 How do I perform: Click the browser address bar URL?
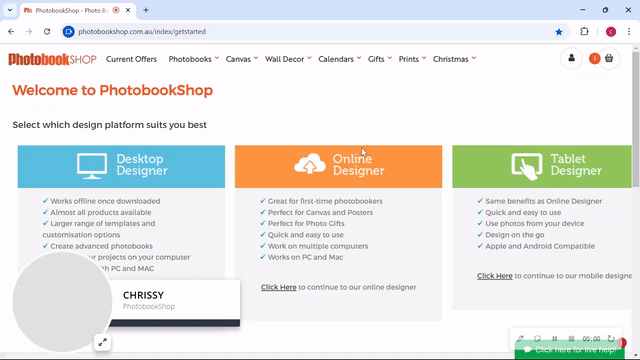pyautogui.click(x=142, y=31)
